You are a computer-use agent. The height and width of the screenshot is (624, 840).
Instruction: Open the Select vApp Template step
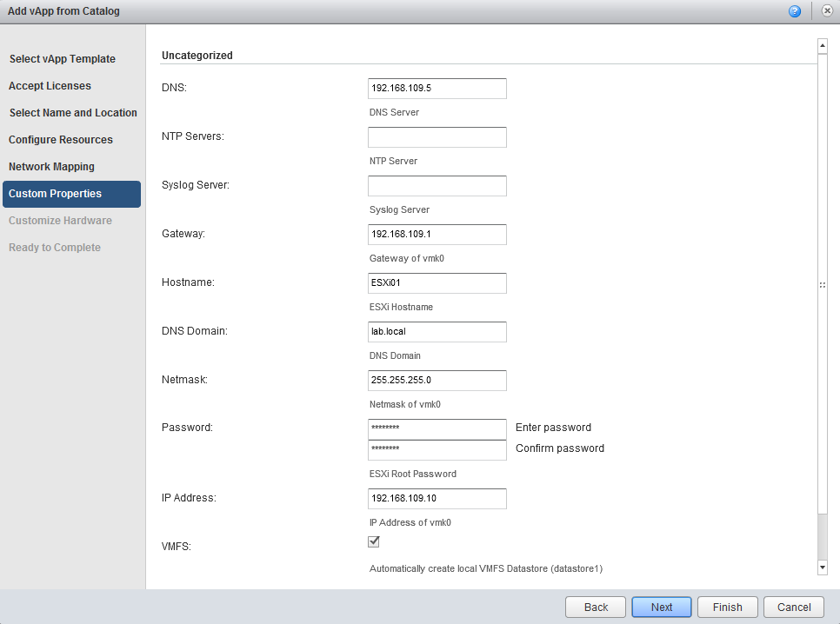[63, 59]
